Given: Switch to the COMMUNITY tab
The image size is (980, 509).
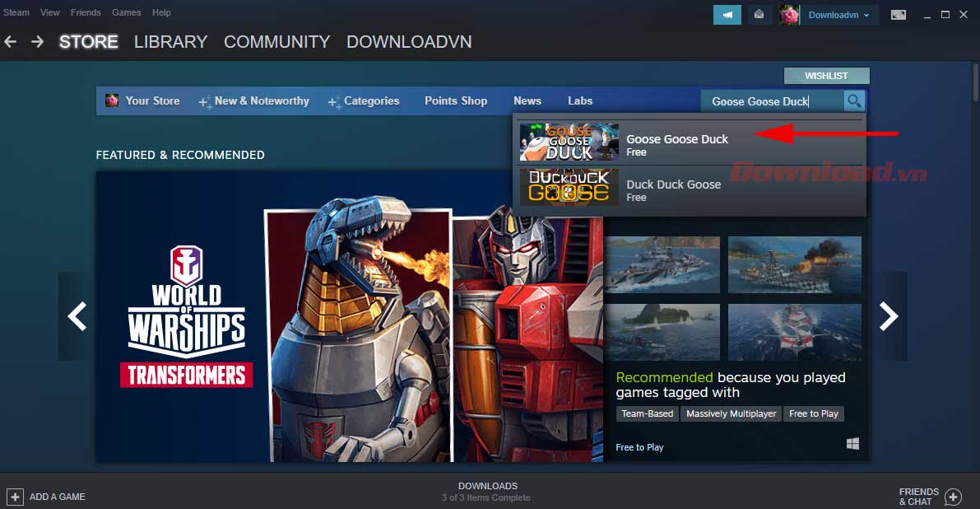Looking at the screenshot, I should pyautogui.click(x=276, y=42).
